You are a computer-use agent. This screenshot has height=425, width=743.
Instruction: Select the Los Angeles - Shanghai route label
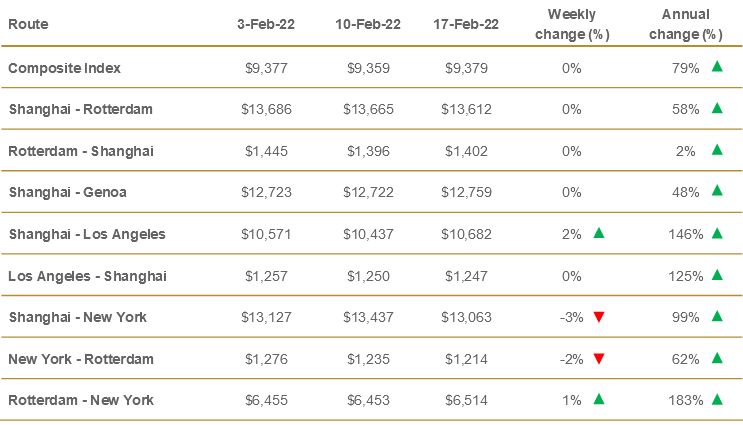[x=87, y=275]
